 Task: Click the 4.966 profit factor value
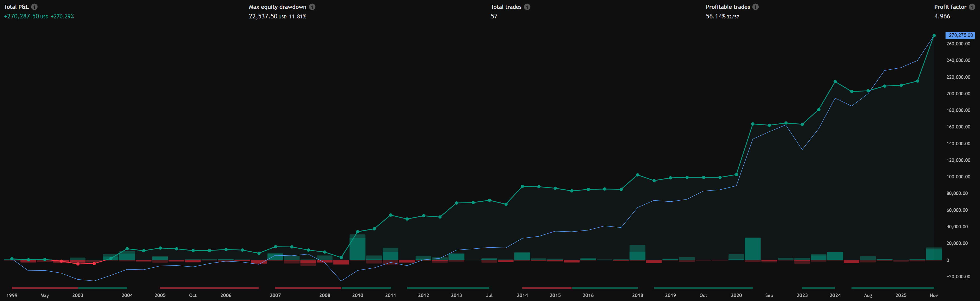coord(942,16)
